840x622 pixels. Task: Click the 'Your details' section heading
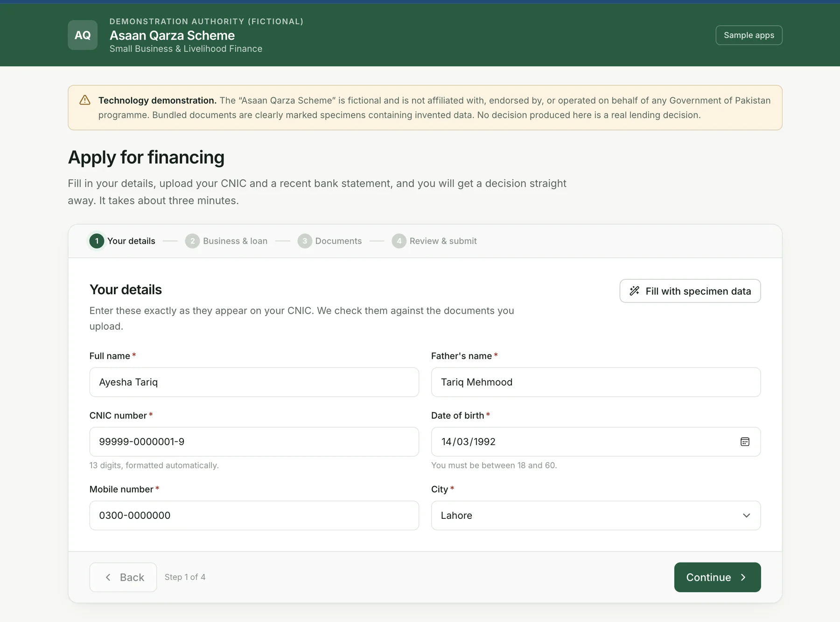point(126,290)
